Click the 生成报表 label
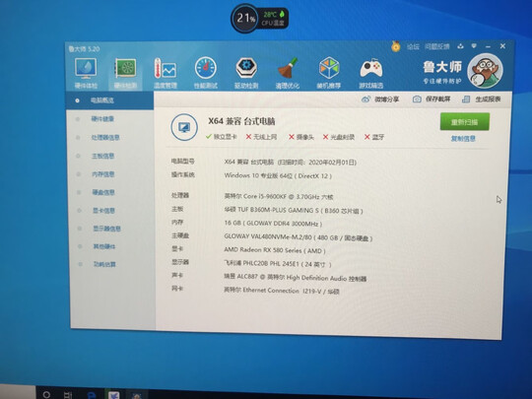 click(x=488, y=100)
